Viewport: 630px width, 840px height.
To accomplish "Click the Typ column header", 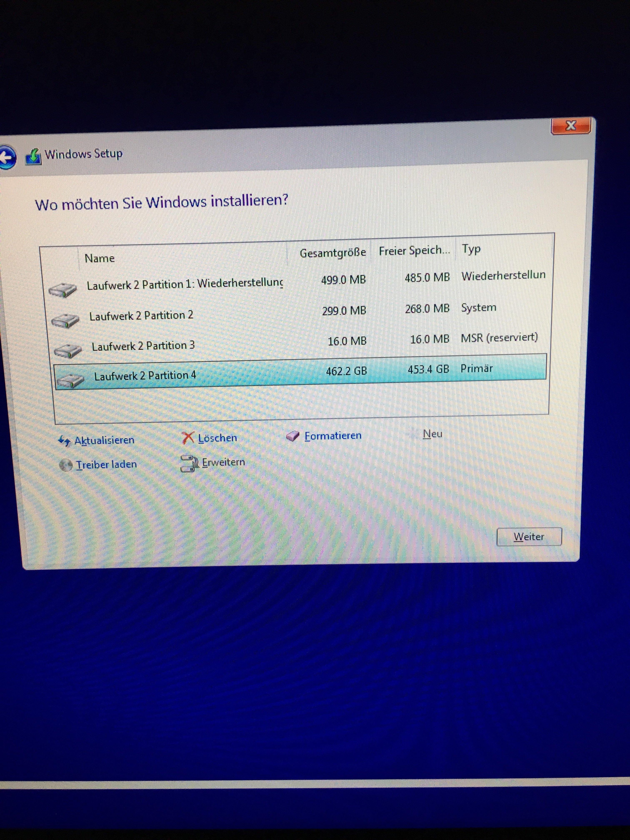I will tap(471, 250).
